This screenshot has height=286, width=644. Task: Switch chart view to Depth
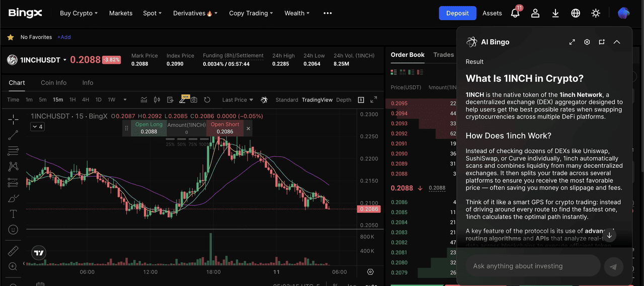click(x=344, y=100)
